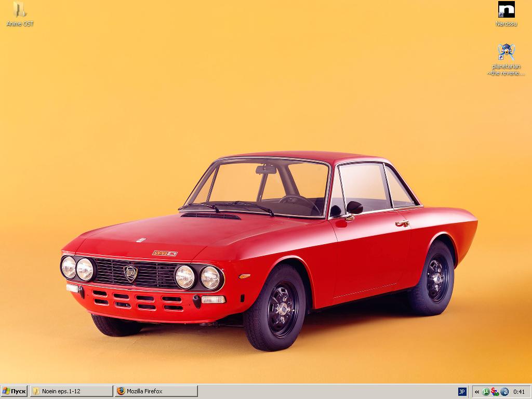The width and height of the screenshot is (532, 399).
Task: Click the red S tray icon
Action: point(495,392)
